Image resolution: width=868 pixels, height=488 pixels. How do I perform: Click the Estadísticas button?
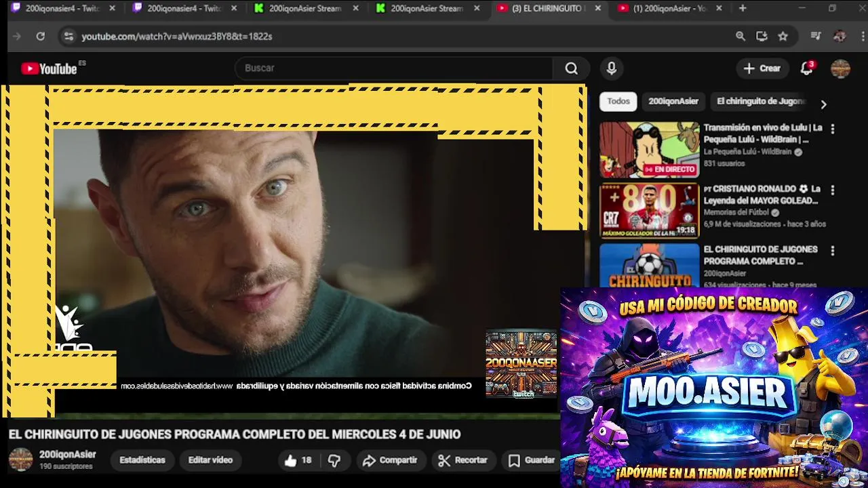click(142, 460)
